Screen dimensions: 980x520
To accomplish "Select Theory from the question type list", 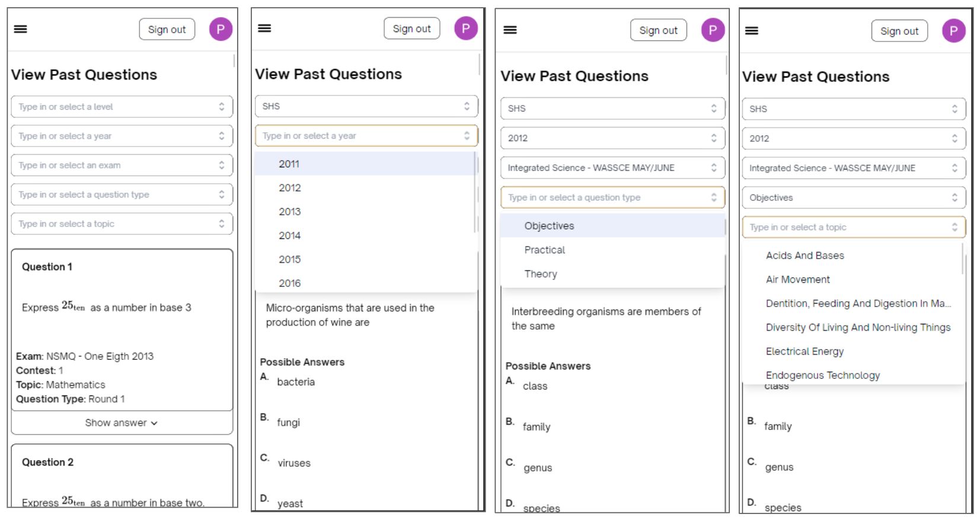I will [x=541, y=274].
